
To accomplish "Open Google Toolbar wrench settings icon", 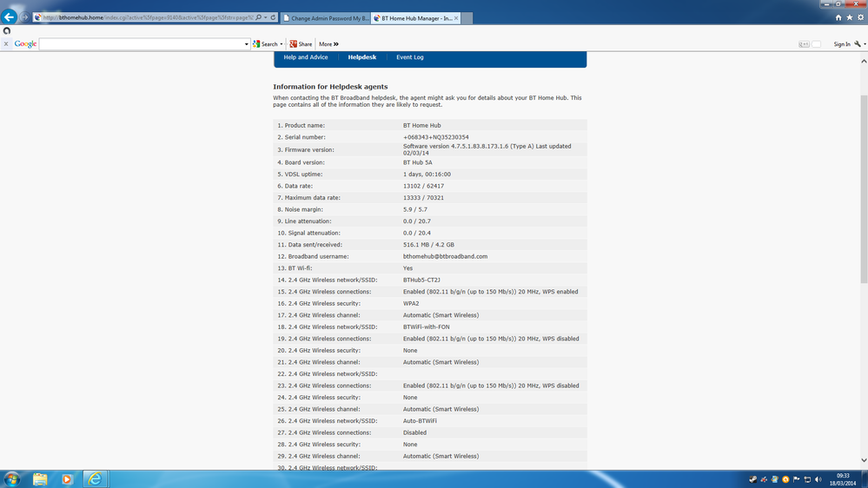I will point(858,44).
